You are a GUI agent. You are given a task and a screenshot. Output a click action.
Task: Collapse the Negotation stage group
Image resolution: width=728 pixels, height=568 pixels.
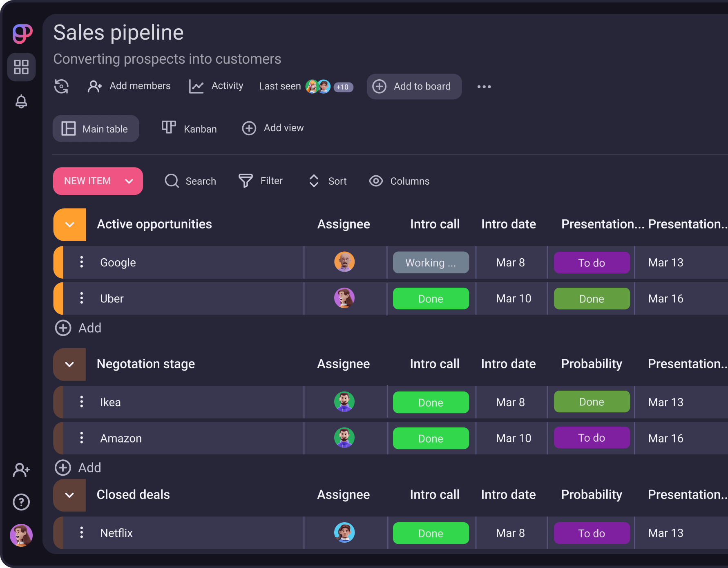pyautogui.click(x=69, y=365)
